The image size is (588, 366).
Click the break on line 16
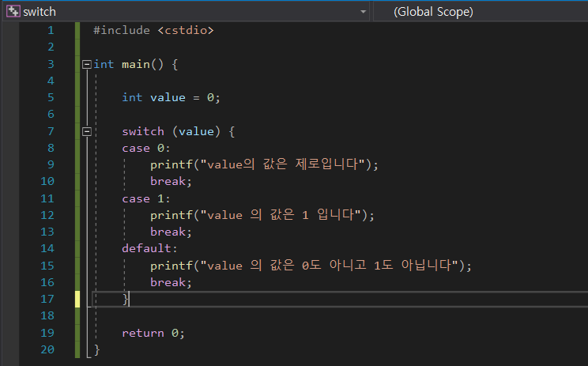(171, 282)
